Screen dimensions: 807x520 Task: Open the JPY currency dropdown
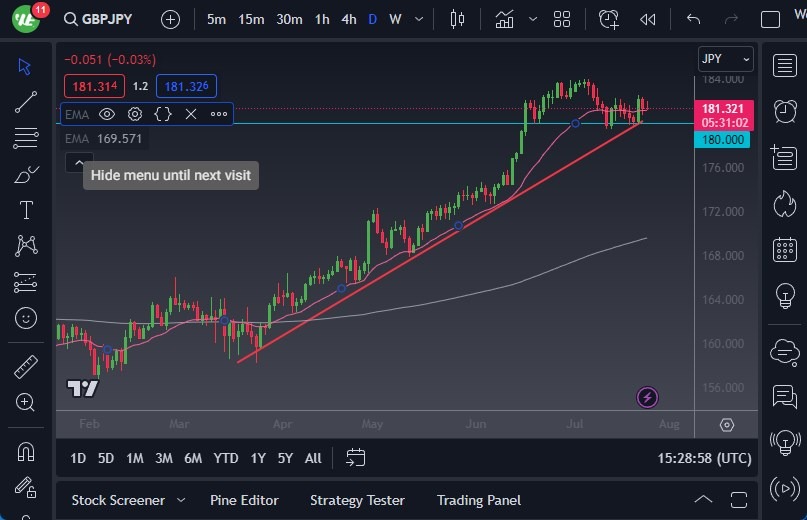pyautogui.click(x=725, y=59)
